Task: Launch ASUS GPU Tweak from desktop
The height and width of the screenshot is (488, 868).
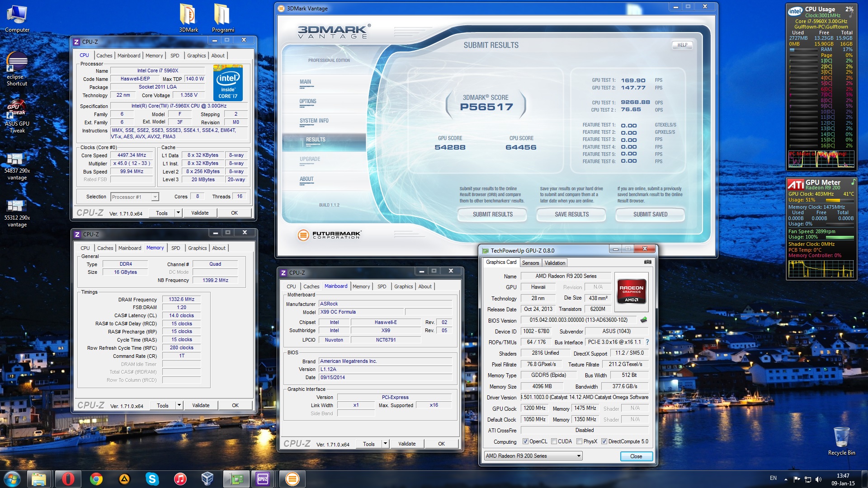Action: pos(17,117)
